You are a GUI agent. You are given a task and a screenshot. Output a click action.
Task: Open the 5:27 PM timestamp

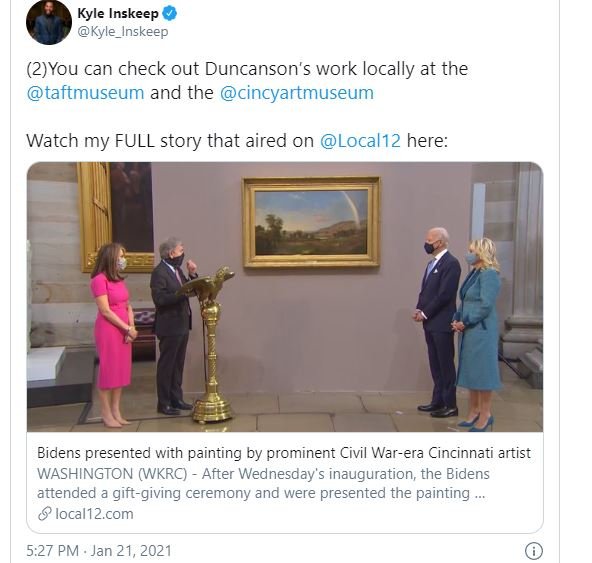[x=52, y=551]
